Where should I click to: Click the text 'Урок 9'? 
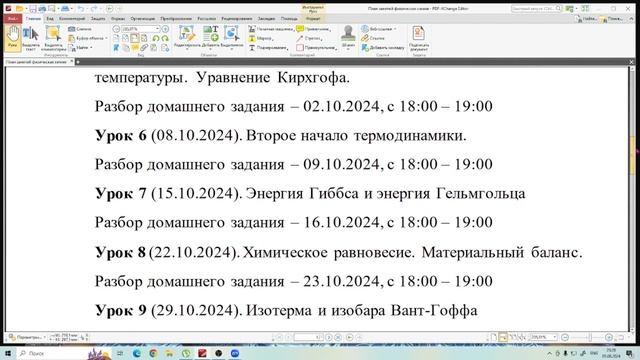pos(120,310)
